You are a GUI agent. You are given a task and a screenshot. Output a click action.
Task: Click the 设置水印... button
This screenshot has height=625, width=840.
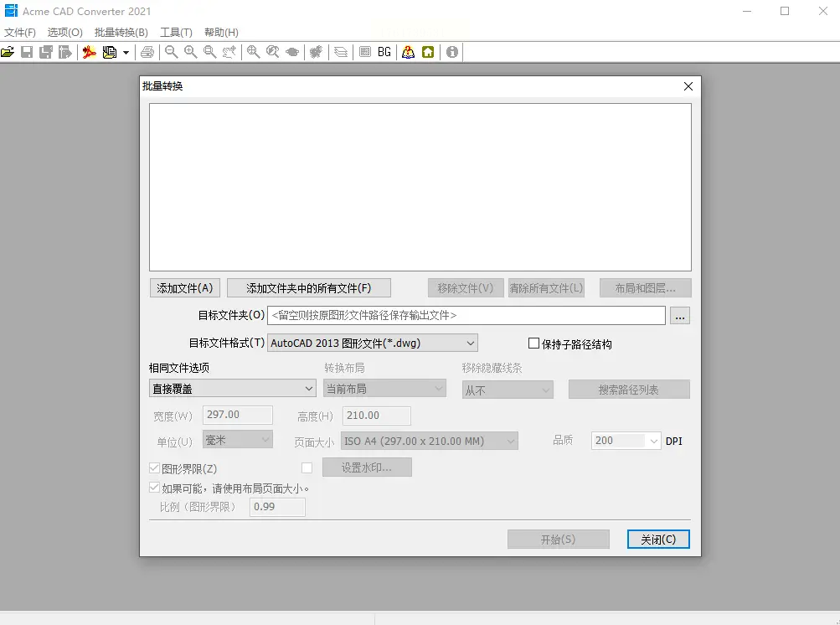[367, 467]
